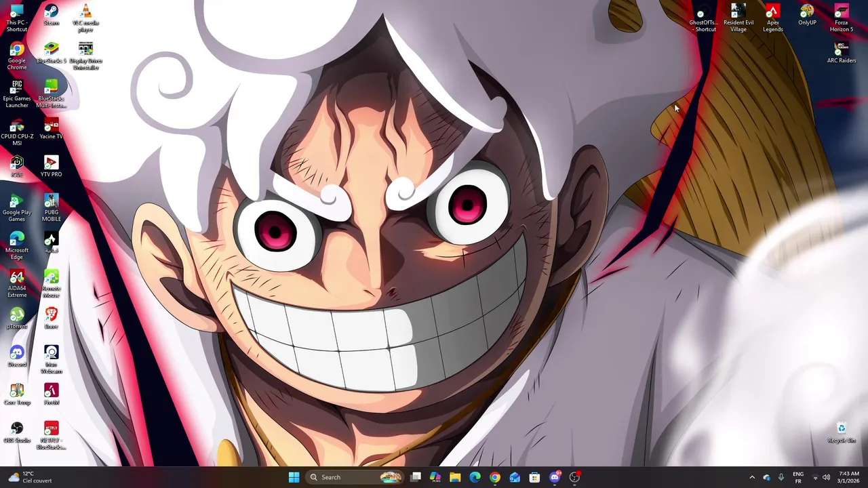The height and width of the screenshot is (488, 868).
Task: Open Task View from the taskbar
Action: pos(416,477)
